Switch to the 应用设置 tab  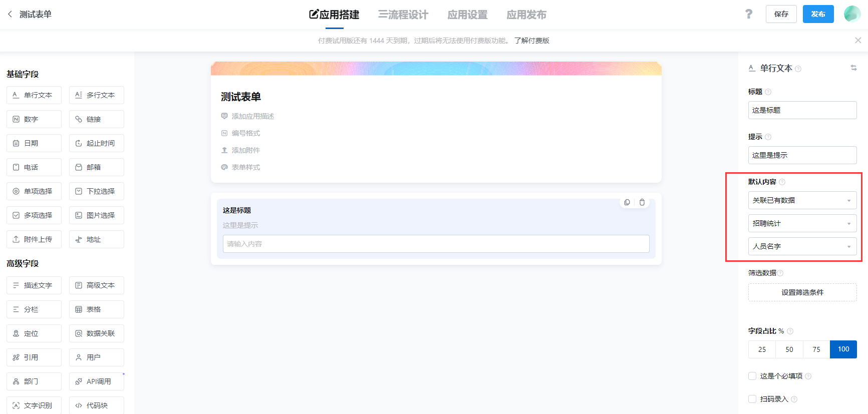tap(467, 15)
